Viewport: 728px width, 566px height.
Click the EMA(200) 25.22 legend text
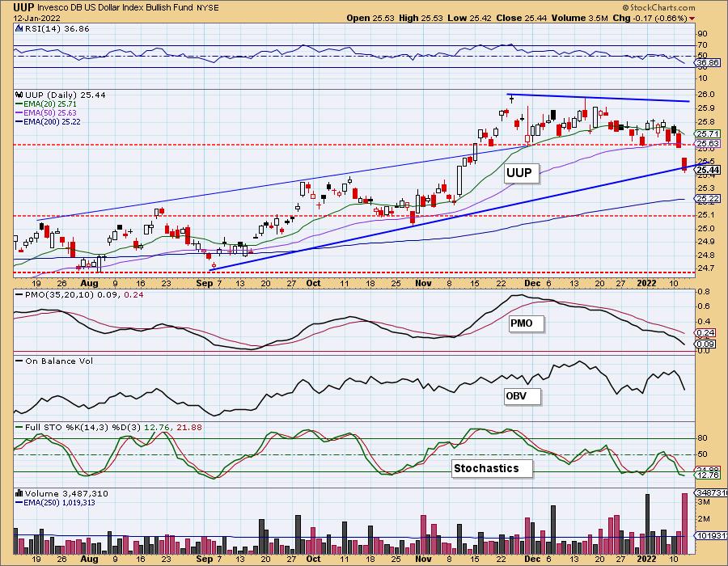click(52, 121)
